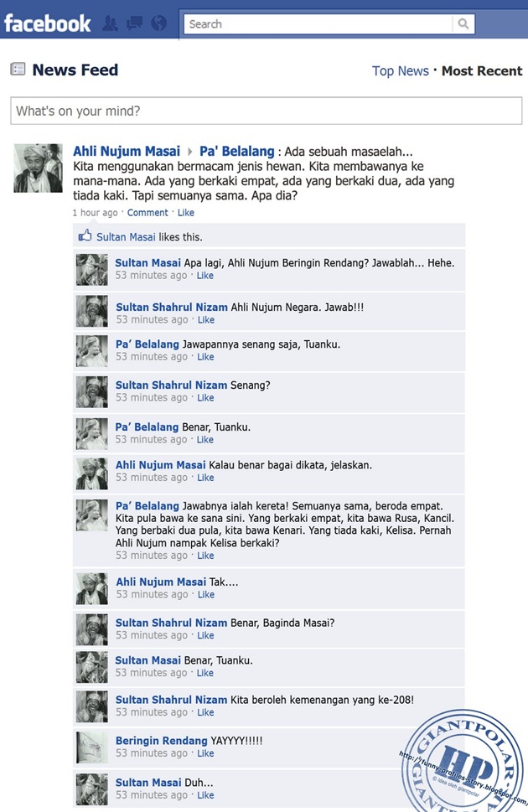The image size is (528, 812).
Task: Click into the Search field
Action: click(318, 23)
